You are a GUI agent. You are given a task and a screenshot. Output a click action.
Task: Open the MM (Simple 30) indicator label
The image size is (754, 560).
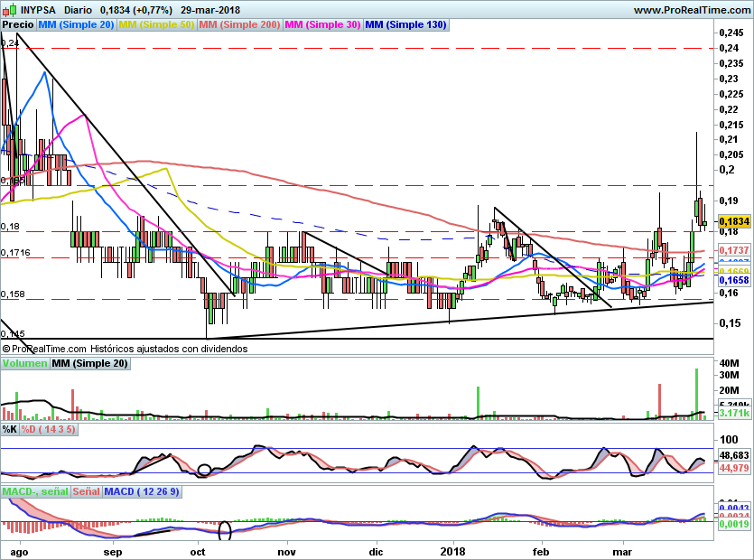(322, 25)
